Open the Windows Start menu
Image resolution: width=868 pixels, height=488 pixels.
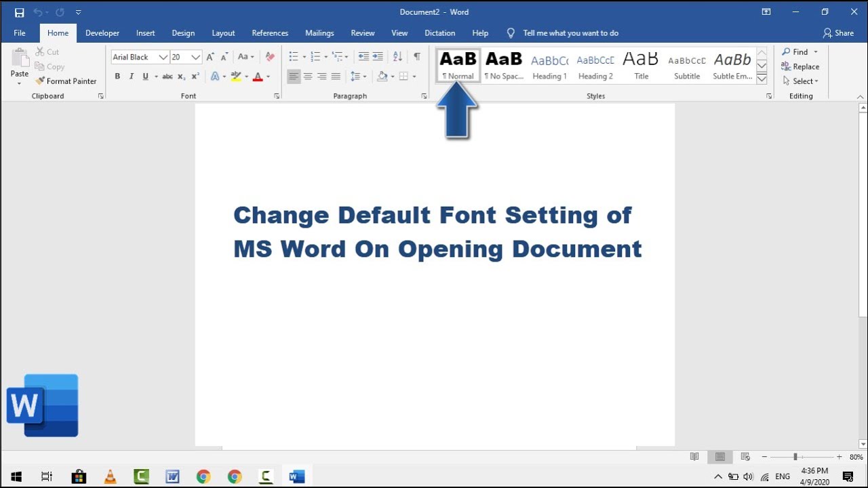16,476
